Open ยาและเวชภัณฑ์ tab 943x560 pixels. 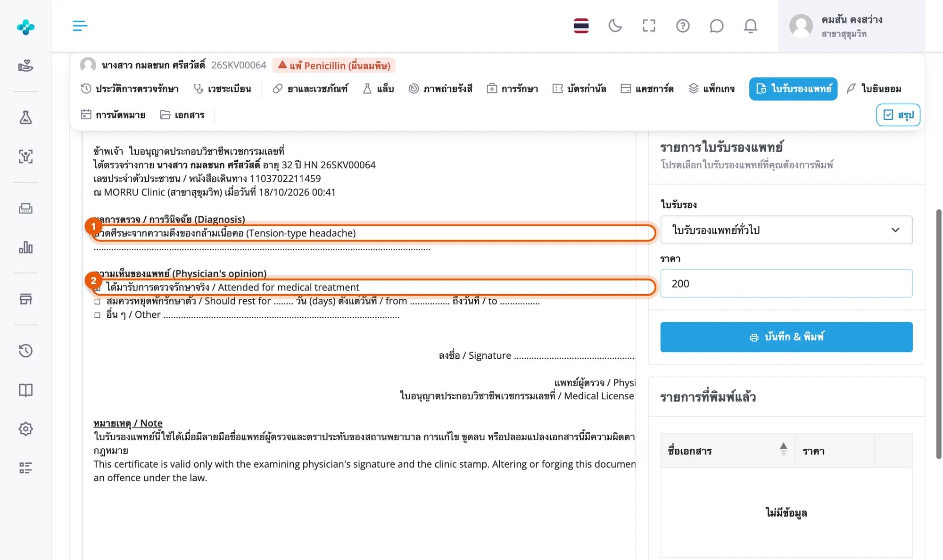(x=310, y=89)
